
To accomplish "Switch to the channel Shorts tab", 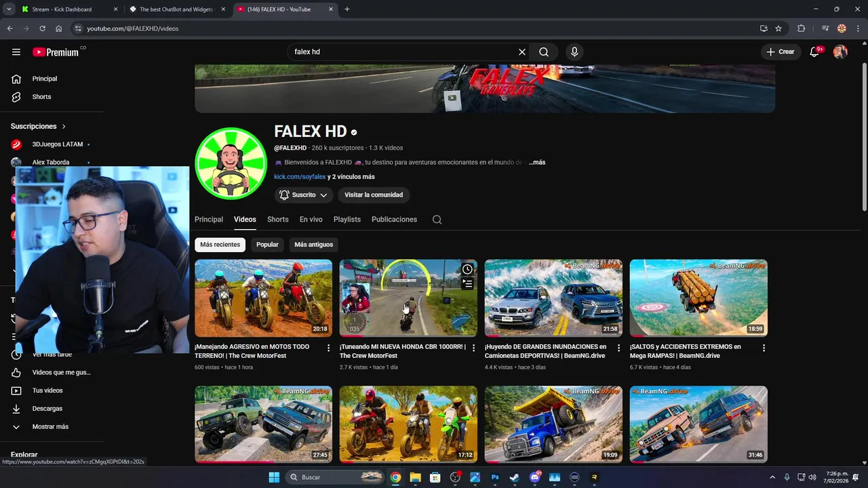I will (277, 220).
